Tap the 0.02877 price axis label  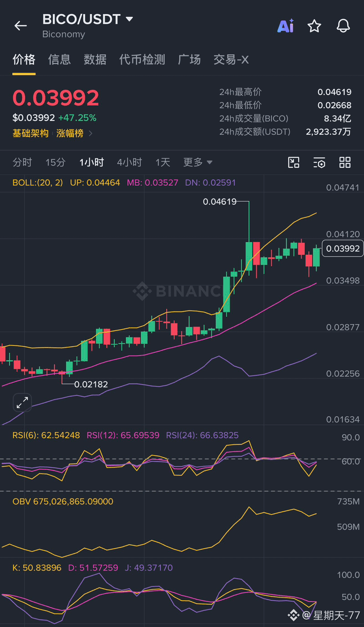[x=342, y=327]
